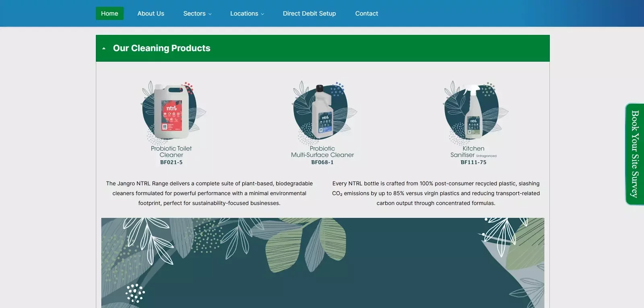
Task: Click the recycled plastic CO₂ emissions paragraph
Action: [x=436, y=193]
